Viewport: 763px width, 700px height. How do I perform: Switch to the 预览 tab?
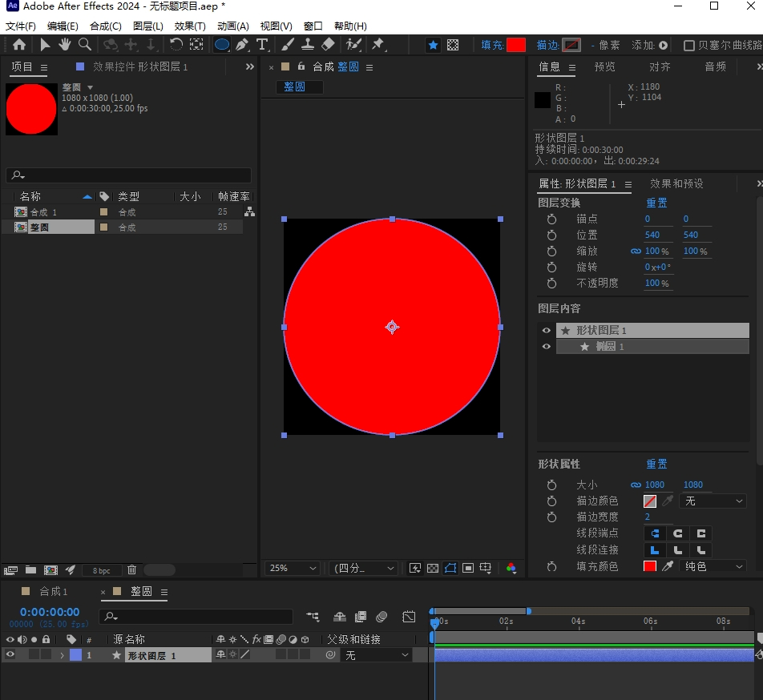click(x=605, y=66)
